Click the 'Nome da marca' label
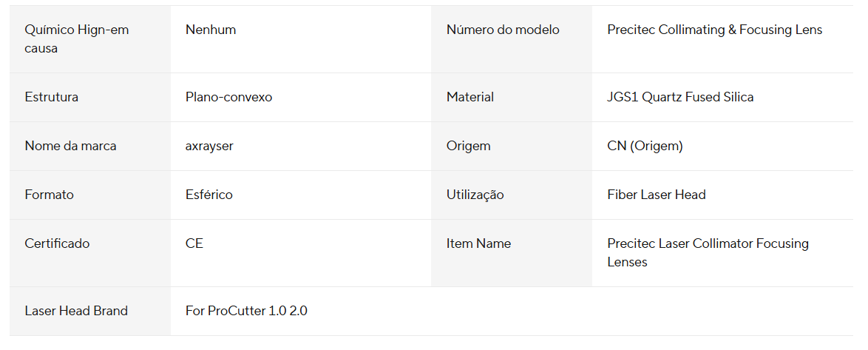 (x=70, y=147)
